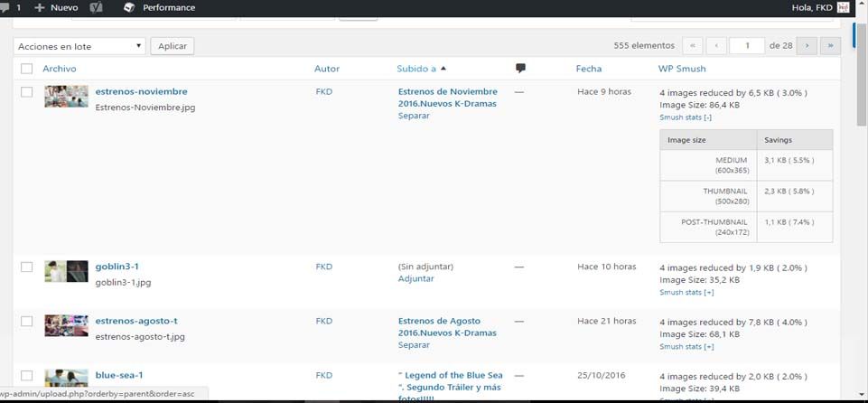Sort media by Fecha column
This screenshot has width=868, height=403.
tap(588, 69)
